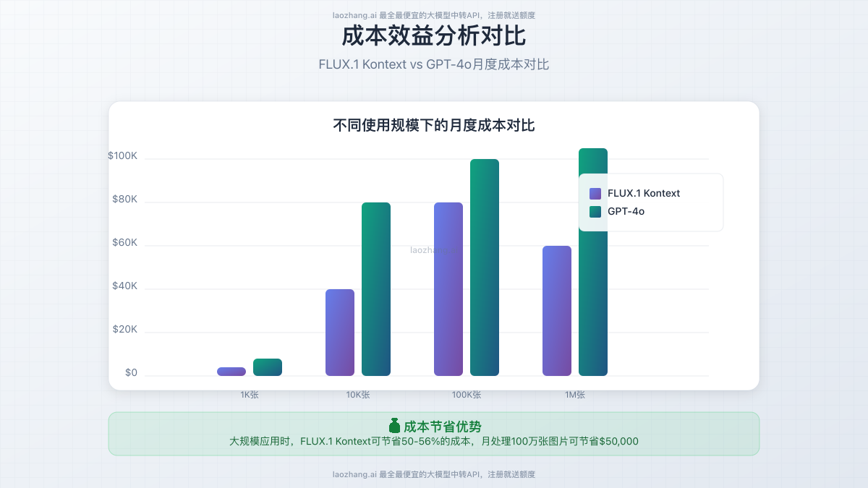
Task: Select the FLUX.1 Kontext legend label
Action: [644, 194]
